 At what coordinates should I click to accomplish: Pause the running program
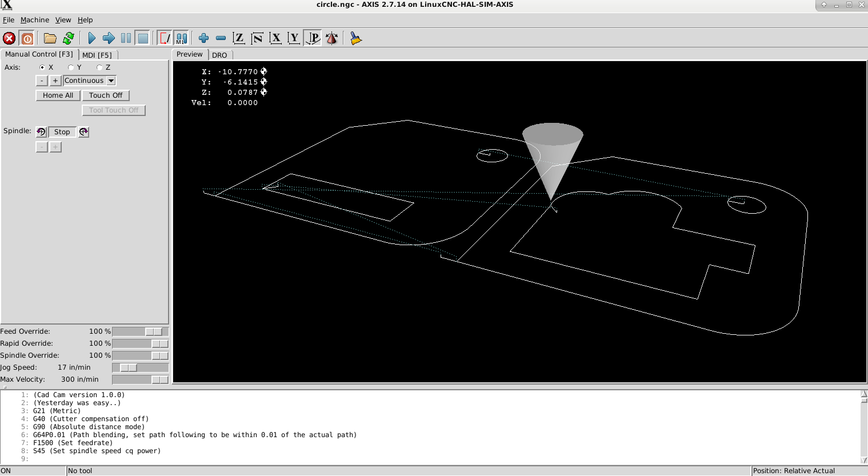[x=126, y=38]
